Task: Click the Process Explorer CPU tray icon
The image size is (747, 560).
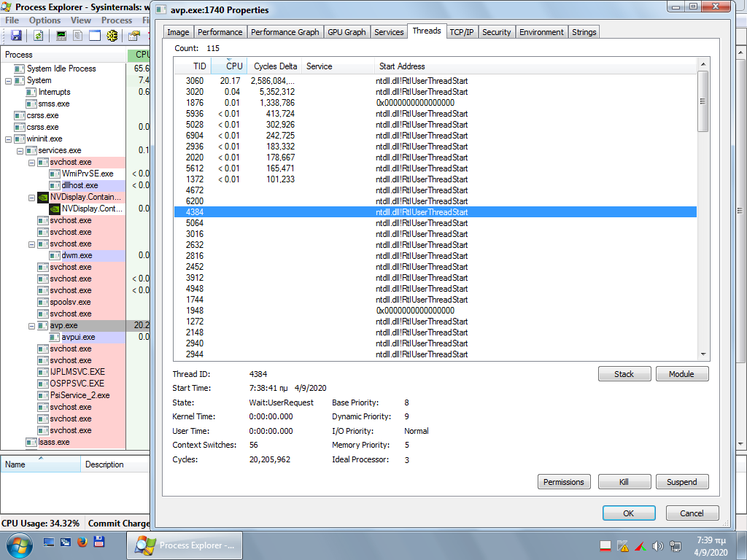Action: [605, 545]
